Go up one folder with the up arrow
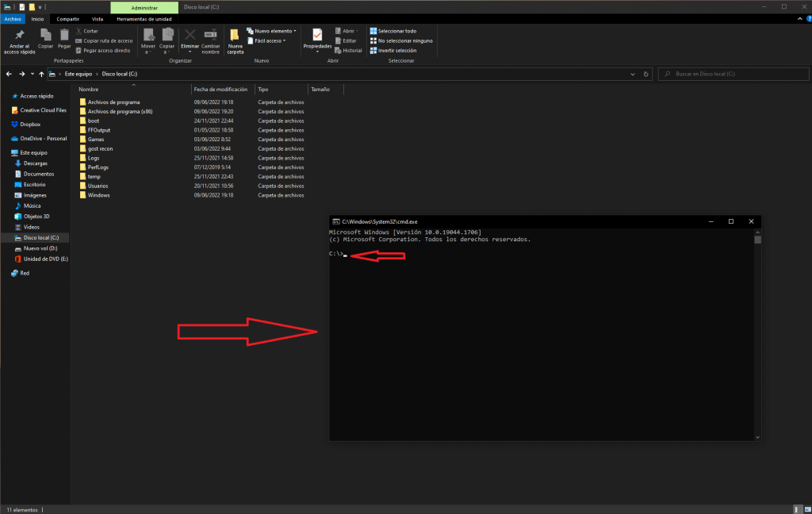Viewport: 812px width, 514px height. 42,74
